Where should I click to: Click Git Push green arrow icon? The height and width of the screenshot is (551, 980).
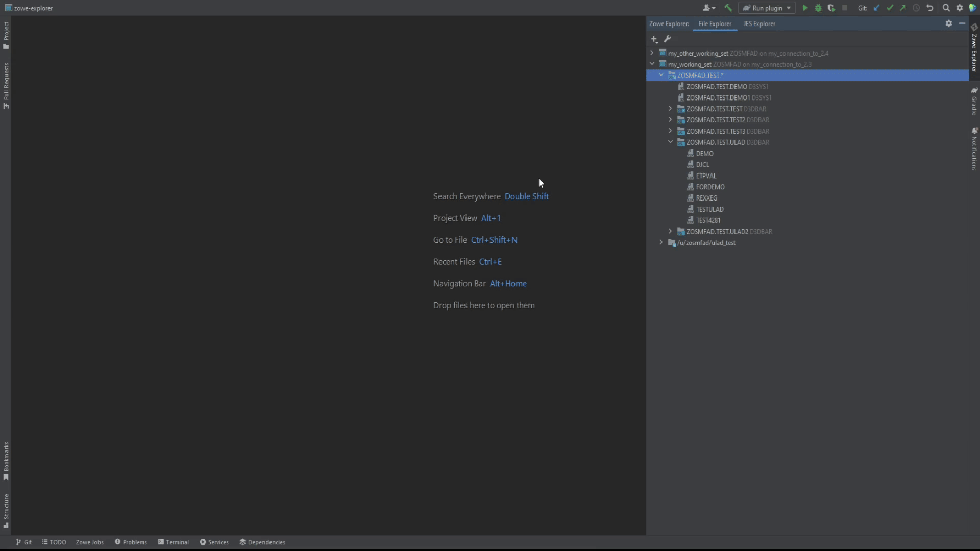[x=903, y=8]
